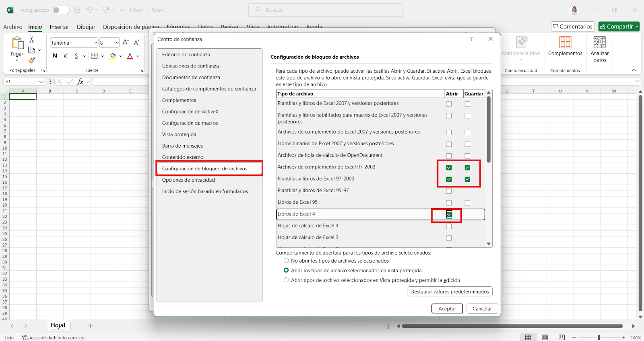Screen dimensions: 644x341
Task: Click the Cortar scissors icon
Action: tap(31, 39)
